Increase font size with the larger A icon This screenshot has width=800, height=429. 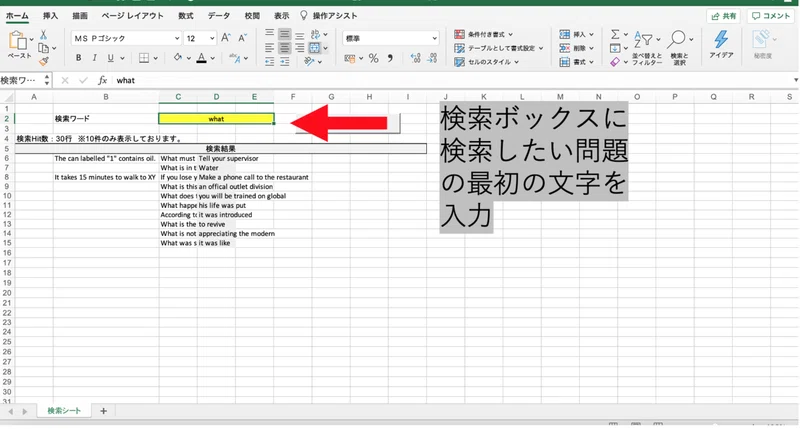226,38
